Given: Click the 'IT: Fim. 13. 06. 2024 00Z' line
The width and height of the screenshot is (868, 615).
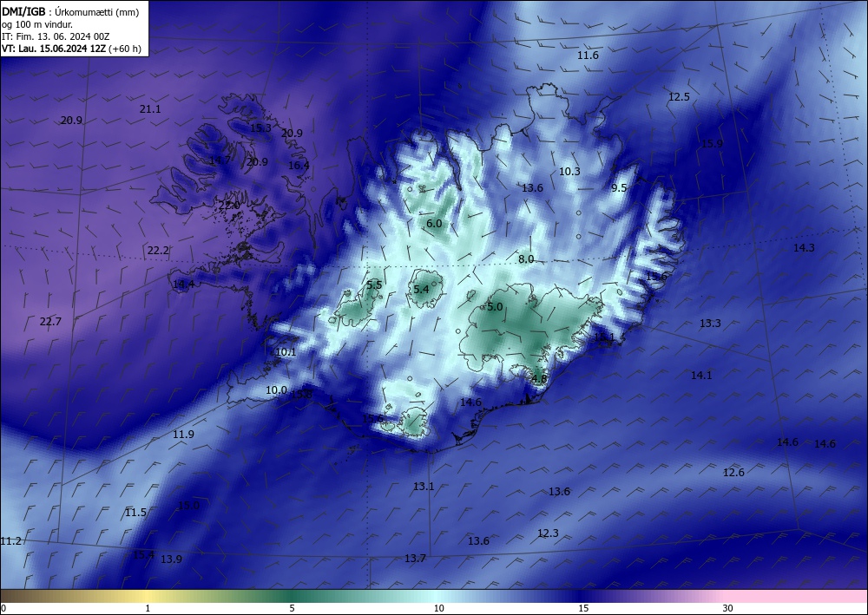Looking at the screenshot, I should tap(56, 36).
